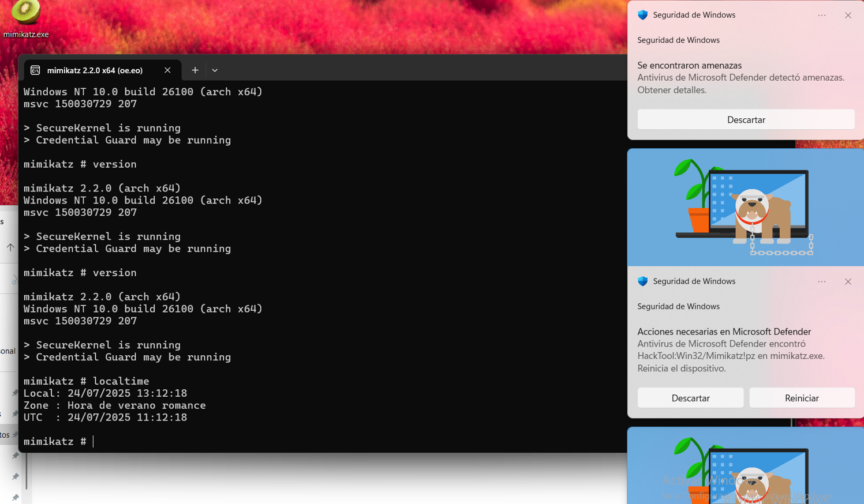The image size is (864, 504).
Task: Click the 'Local: 24/07/2025 13:12:18' terminal line
Action: tap(105, 393)
